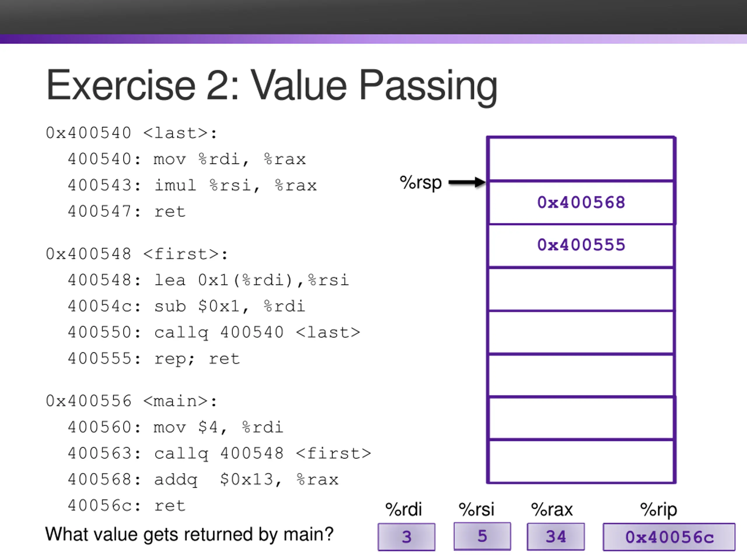The width and height of the screenshot is (747, 560).
Task: Click the 0x400548 <first> function label
Action: tap(137, 254)
